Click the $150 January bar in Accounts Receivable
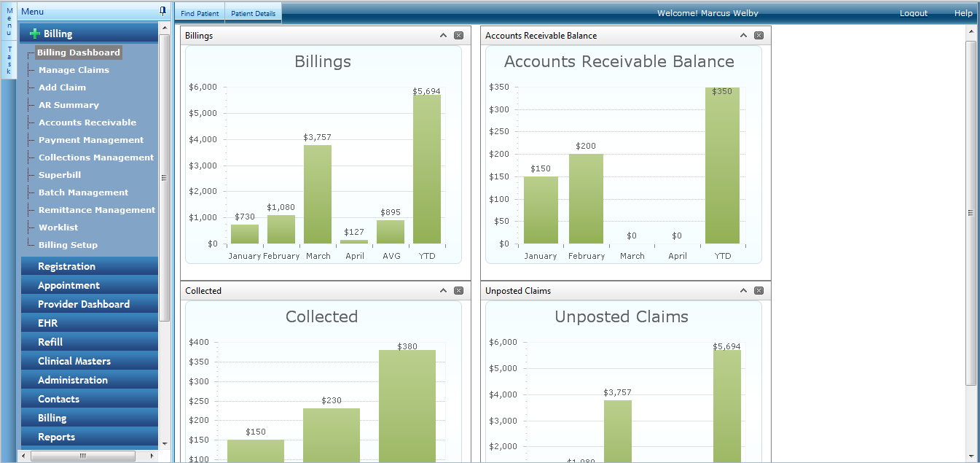The width and height of the screenshot is (980, 463). coord(541,210)
